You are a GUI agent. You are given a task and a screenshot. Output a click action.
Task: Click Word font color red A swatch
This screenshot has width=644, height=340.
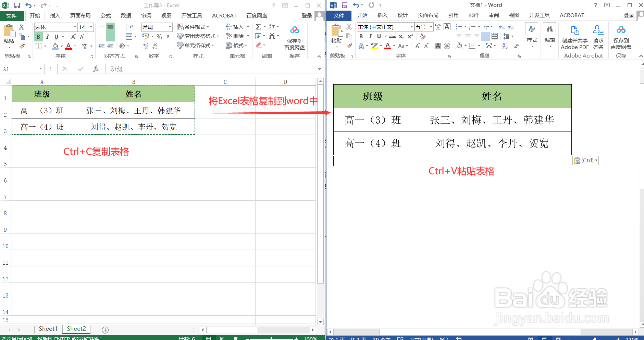pyautogui.click(x=388, y=46)
